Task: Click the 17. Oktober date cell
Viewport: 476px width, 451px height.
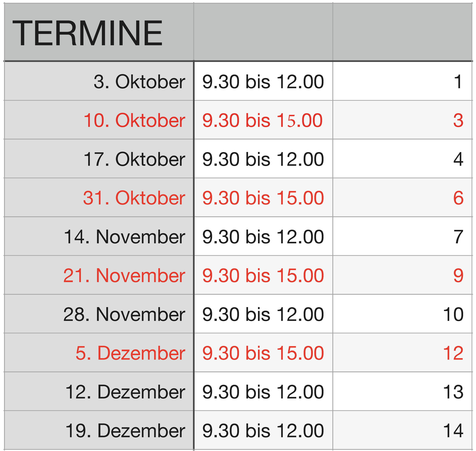Action: (x=99, y=159)
